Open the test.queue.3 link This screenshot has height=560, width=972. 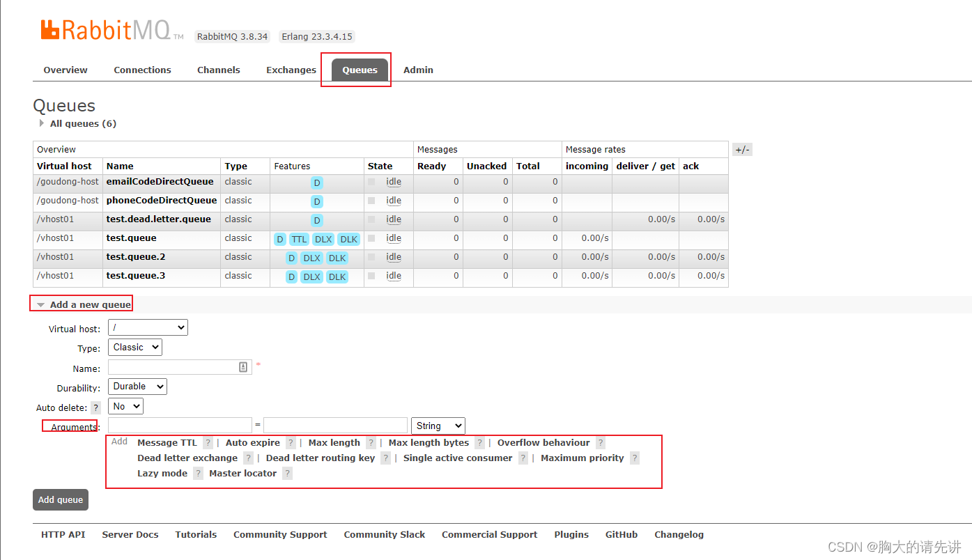click(136, 276)
